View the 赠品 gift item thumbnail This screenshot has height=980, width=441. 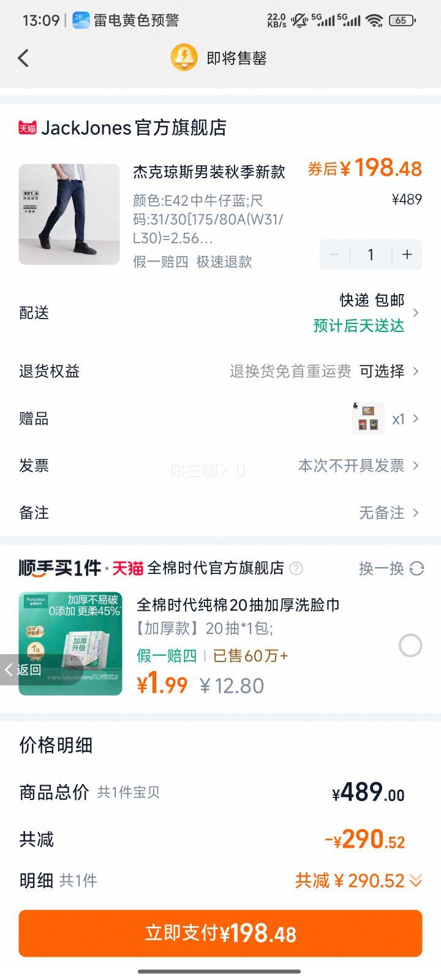point(368,418)
